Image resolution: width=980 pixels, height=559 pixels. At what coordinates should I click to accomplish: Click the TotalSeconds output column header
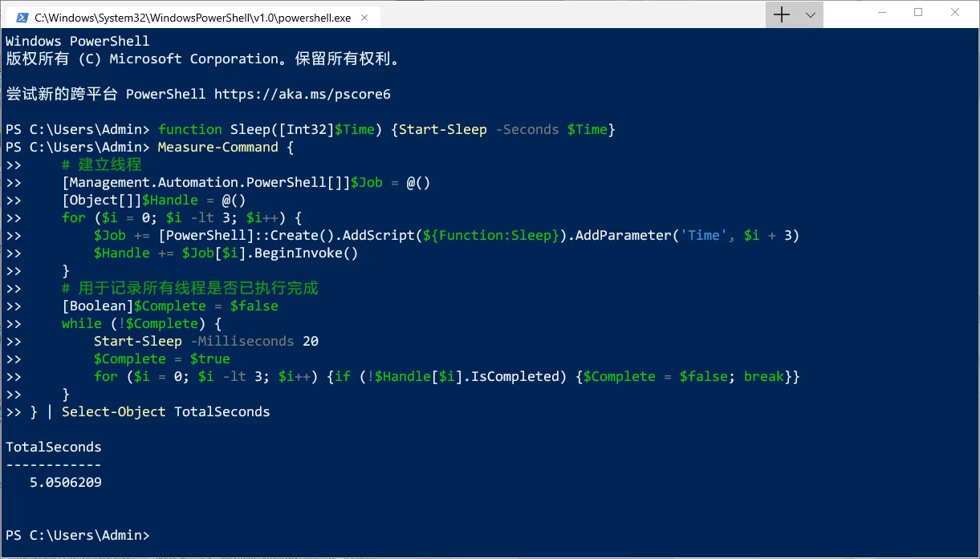[54, 447]
